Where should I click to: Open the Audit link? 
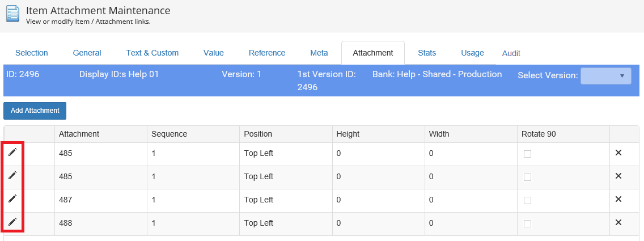click(511, 53)
